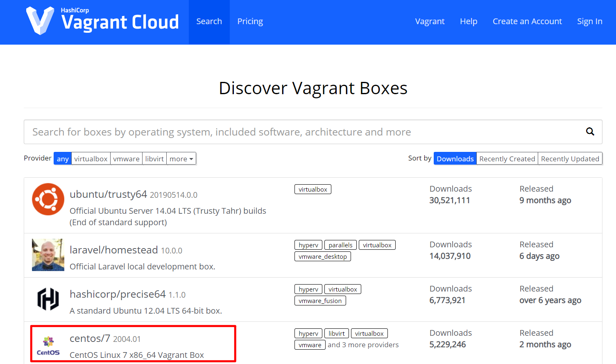Image resolution: width=616 pixels, height=364 pixels.
Task: Open the centos/7 box link
Action: 90,339
